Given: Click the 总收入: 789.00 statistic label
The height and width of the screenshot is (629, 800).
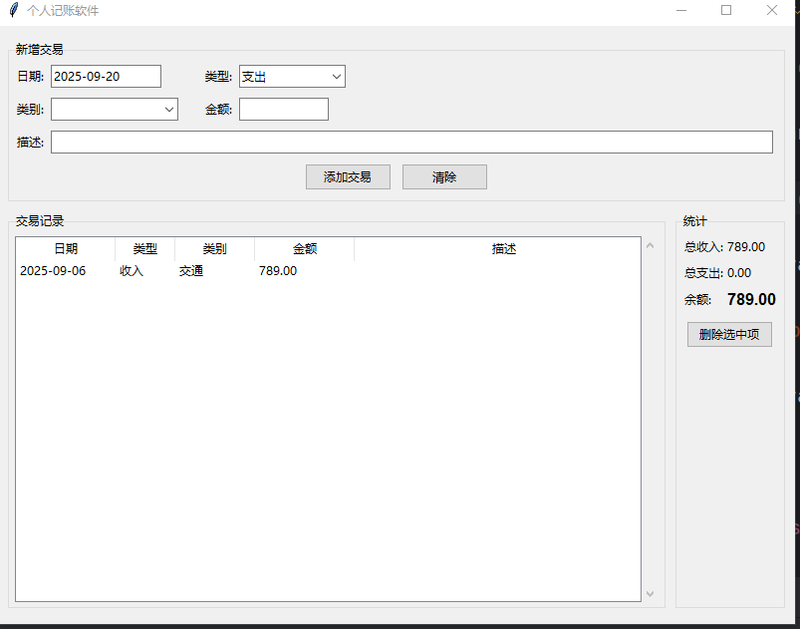Looking at the screenshot, I should point(724,247).
